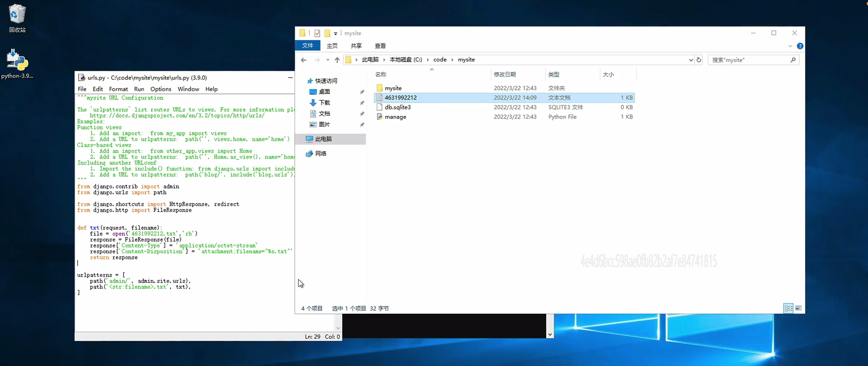Select 快速访问 in navigation pane
Screen dimensions: 868x366
pyautogui.click(x=326, y=81)
